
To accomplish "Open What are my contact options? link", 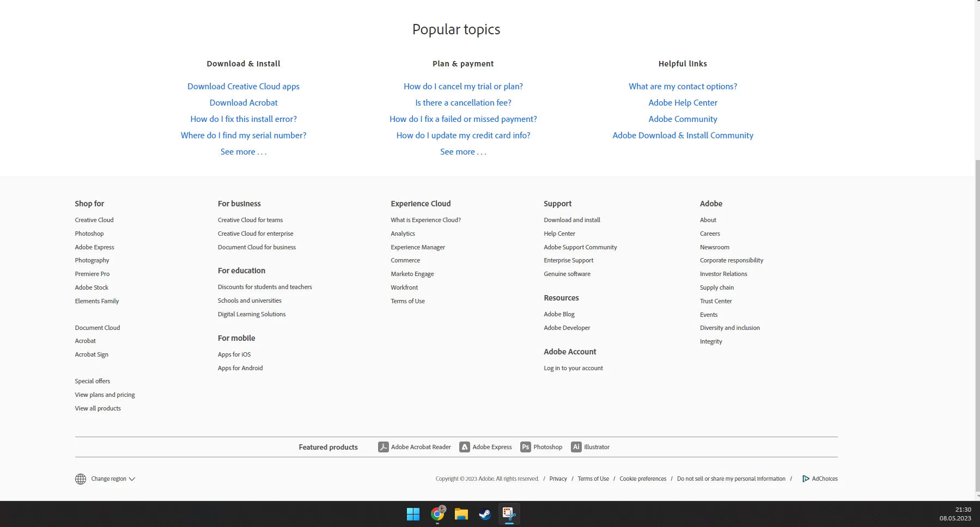I will (x=683, y=87).
